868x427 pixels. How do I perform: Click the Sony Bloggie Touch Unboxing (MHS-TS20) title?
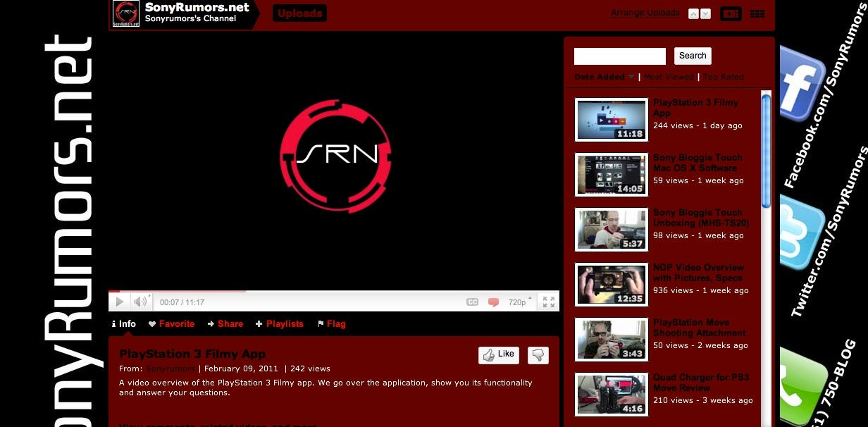(701, 218)
